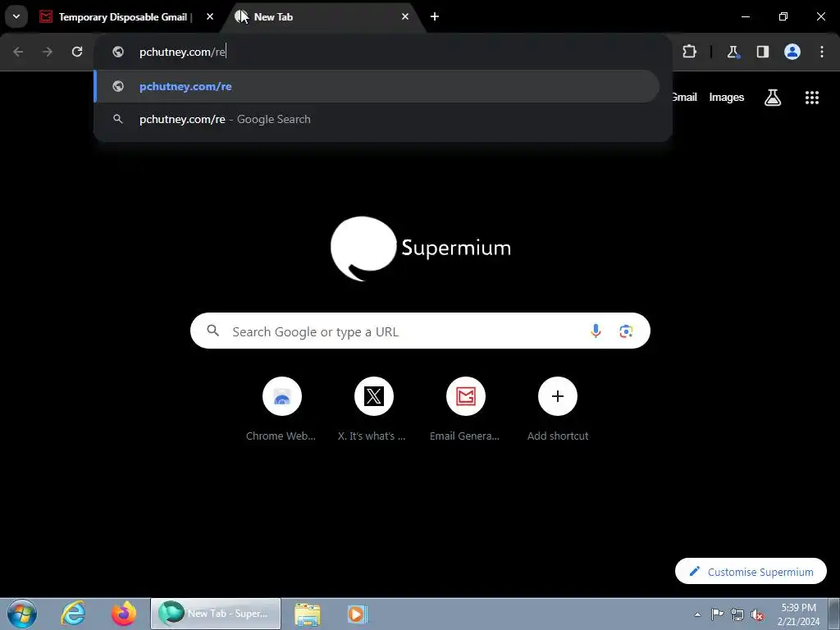This screenshot has height=630, width=840.
Task: Open the Extensions puzzle icon
Action: (x=689, y=52)
